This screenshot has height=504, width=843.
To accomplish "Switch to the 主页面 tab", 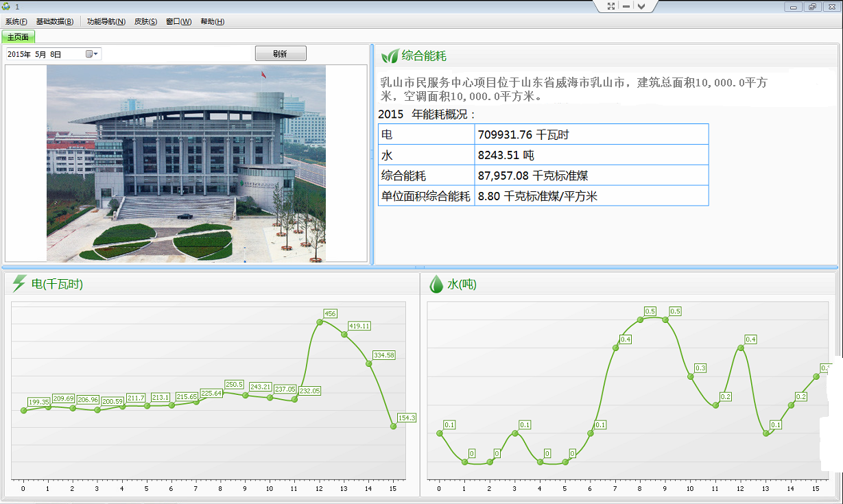I will [x=18, y=37].
